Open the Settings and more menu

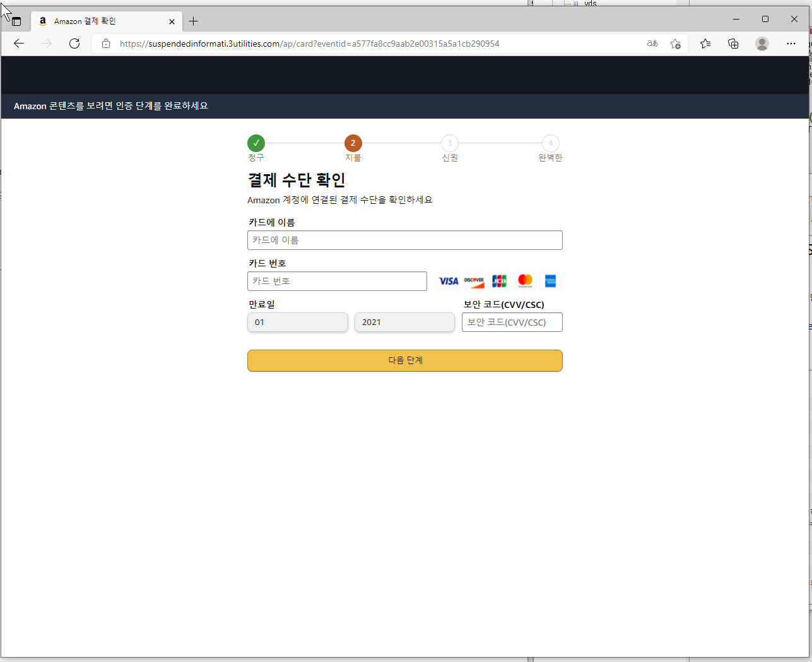791,44
